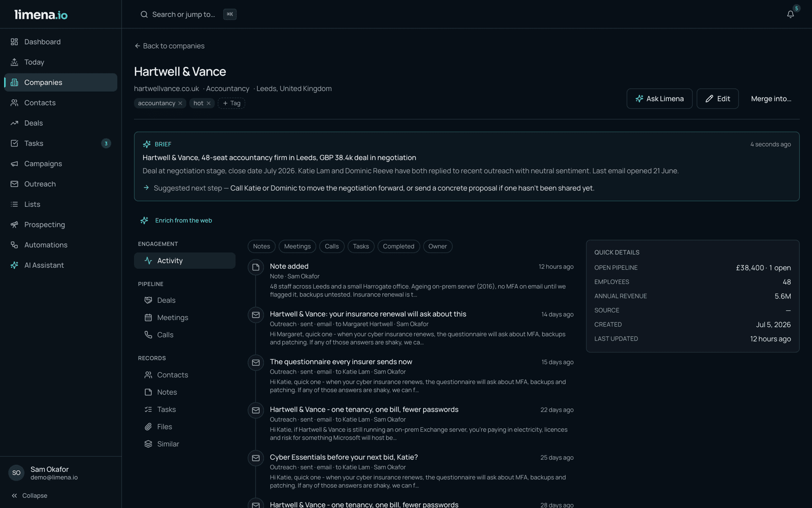The image size is (812, 508).
Task: Open Contacts under Records section
Action: 185,375
